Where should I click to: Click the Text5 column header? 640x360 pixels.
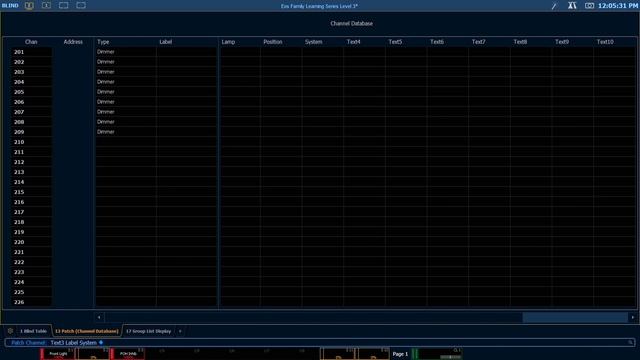pyautogui.click(x=395, y=42)
